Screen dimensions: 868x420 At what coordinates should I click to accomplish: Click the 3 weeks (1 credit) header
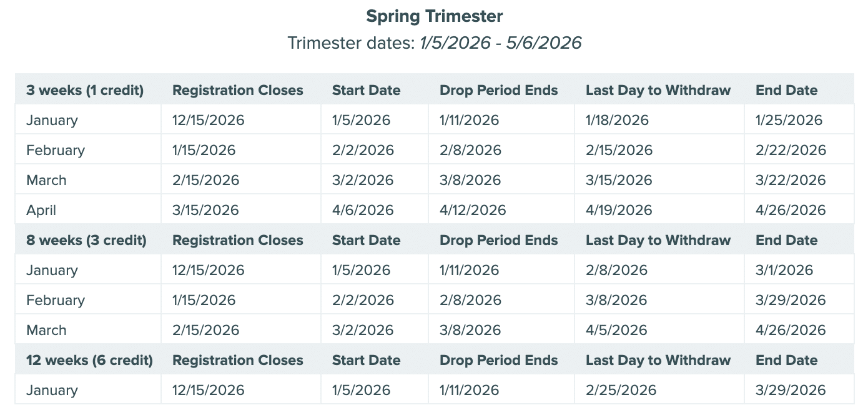pyautogui.click(x=85, y=91)
